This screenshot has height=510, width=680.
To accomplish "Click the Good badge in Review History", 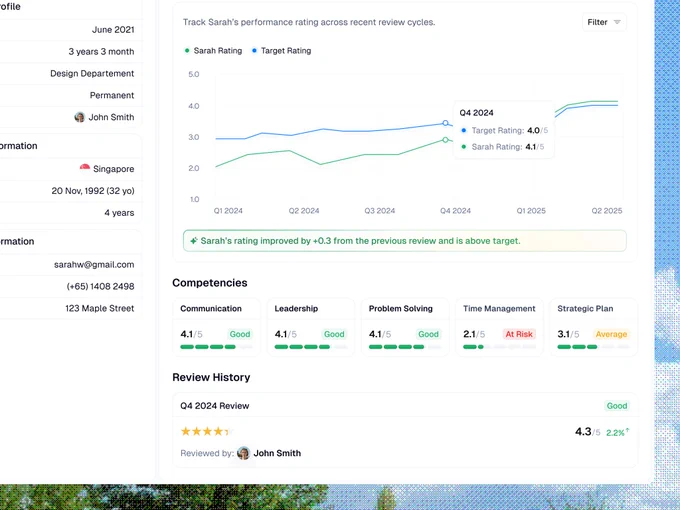I will coord(617,406).
